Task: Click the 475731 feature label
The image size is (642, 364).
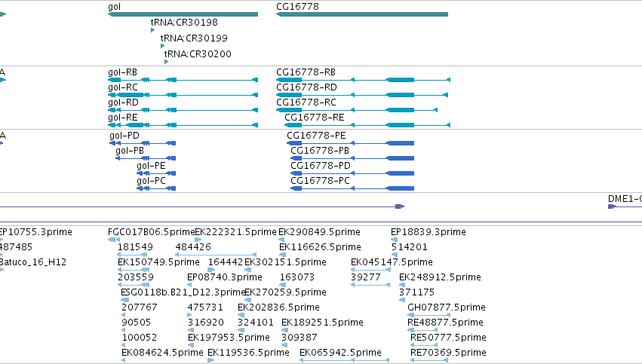Action: pyautogui.click(x=205, y=307)
